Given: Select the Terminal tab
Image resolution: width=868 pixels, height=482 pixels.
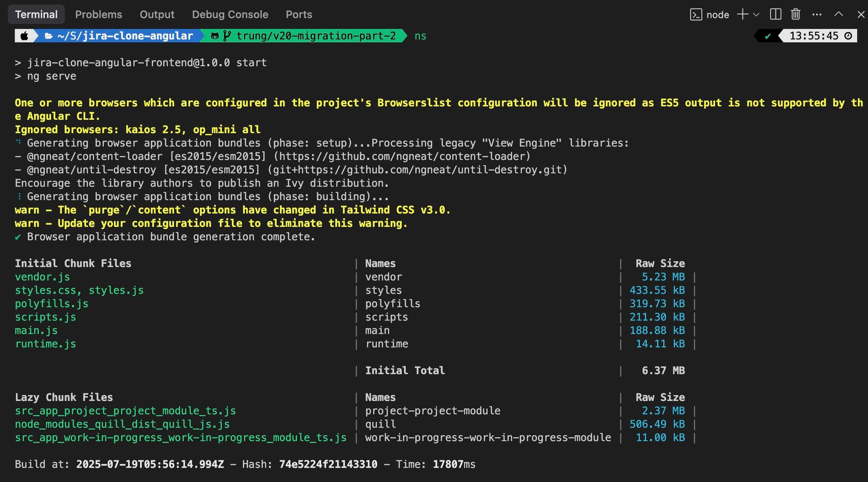Looking at the screenshot, I should coord(36,14).
